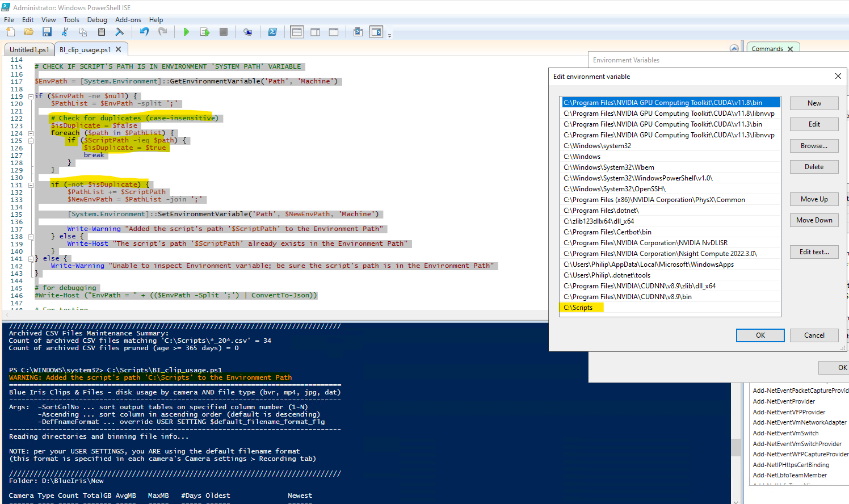Click the Cut scissors icon

point(65,32)
